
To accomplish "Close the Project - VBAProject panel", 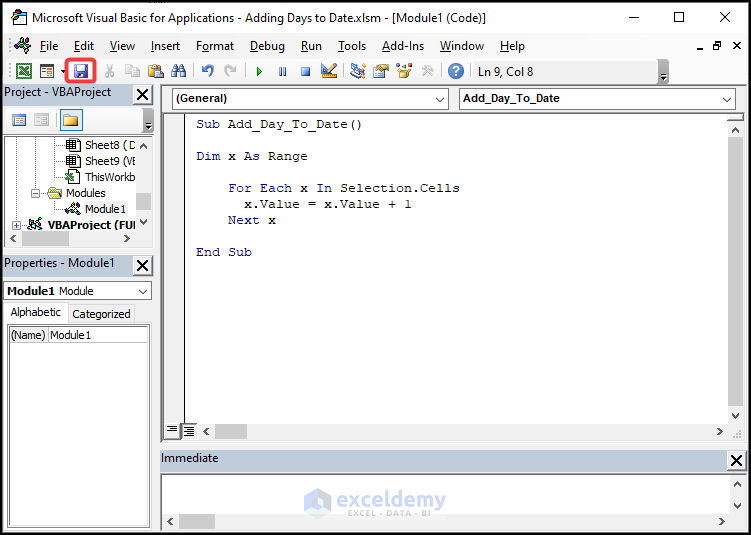I will coord(142,95).
